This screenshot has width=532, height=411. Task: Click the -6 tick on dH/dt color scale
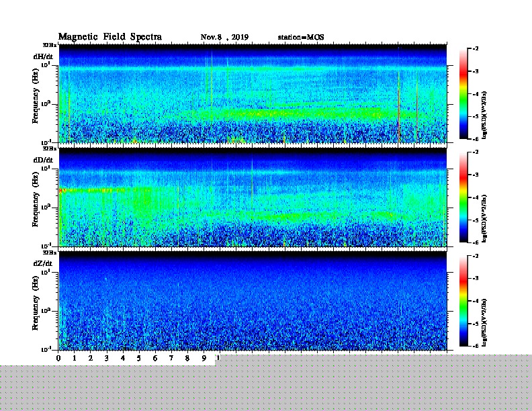476,139
